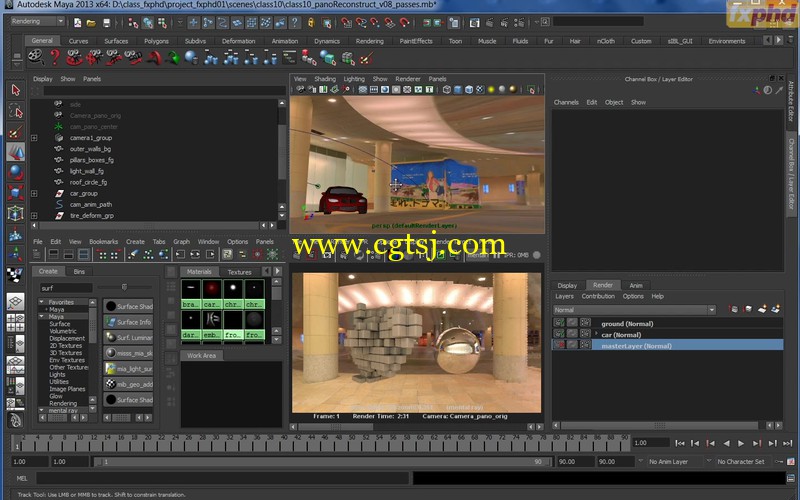The image size is (800, 500).
Task: Play the animation forwards
Action: tap(741, 443)
